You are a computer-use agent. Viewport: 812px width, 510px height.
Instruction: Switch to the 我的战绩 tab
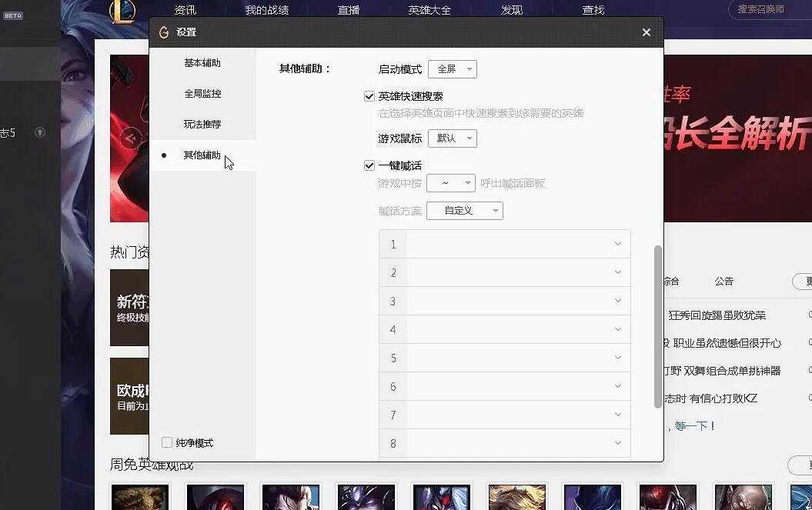268,10
